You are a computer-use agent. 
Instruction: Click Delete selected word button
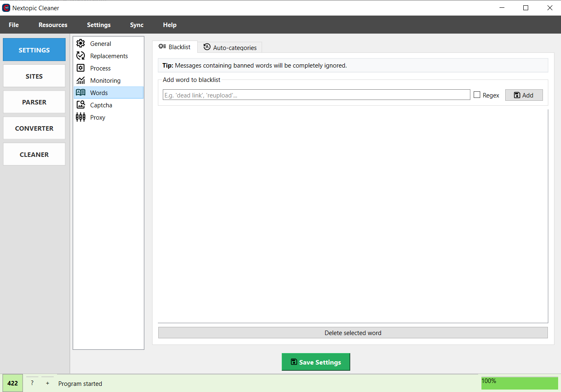[x=353, y=333]
